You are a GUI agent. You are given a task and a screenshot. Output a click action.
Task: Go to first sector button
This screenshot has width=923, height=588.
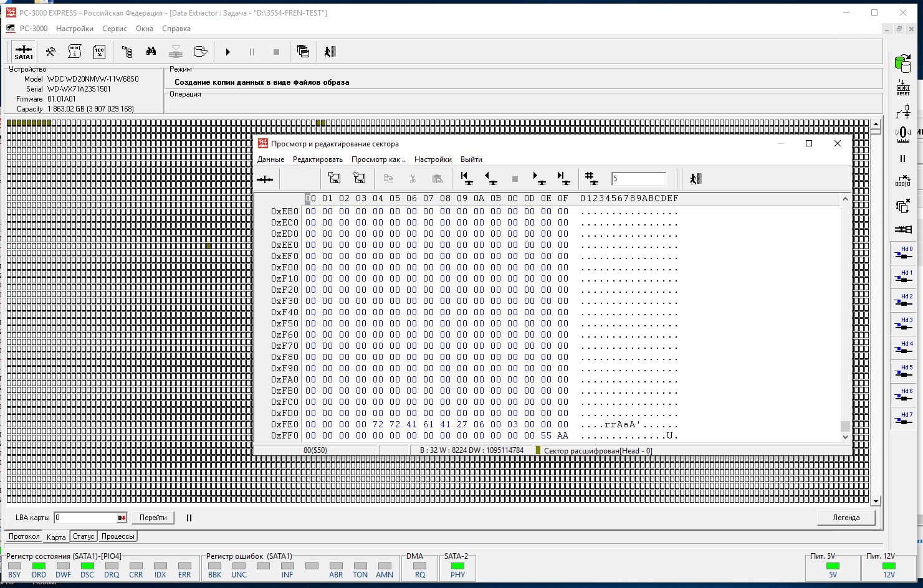coord(466,179)
